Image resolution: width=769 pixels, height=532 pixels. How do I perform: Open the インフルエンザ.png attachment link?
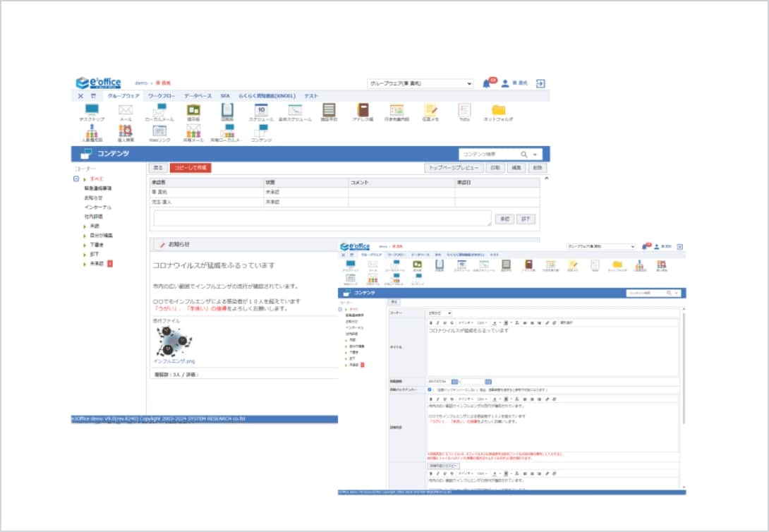(174, 361)
